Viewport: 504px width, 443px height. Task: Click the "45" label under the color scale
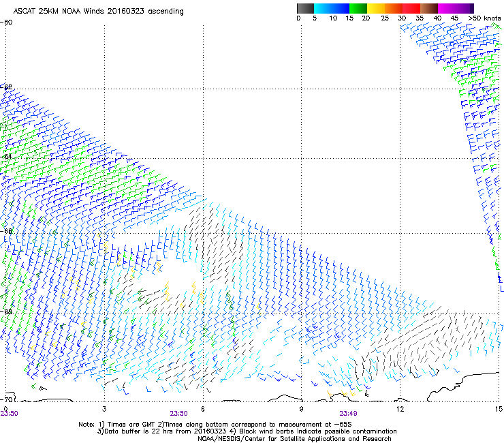point(454,18)
